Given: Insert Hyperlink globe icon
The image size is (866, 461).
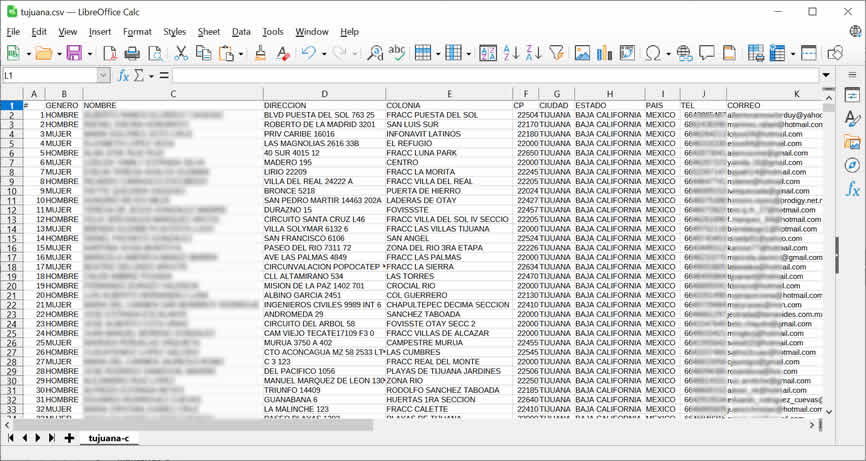Looking at the screenshot, I should click(684, 53).
